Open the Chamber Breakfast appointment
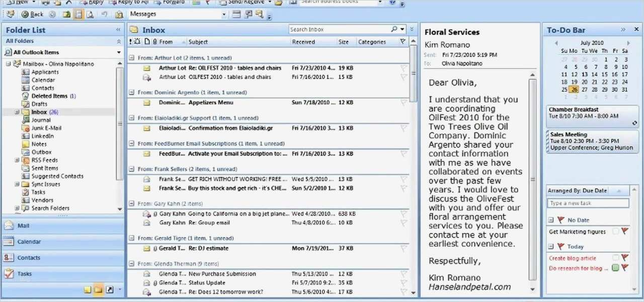Viewport: 644px width, 302px height. (x=593, y=116)
